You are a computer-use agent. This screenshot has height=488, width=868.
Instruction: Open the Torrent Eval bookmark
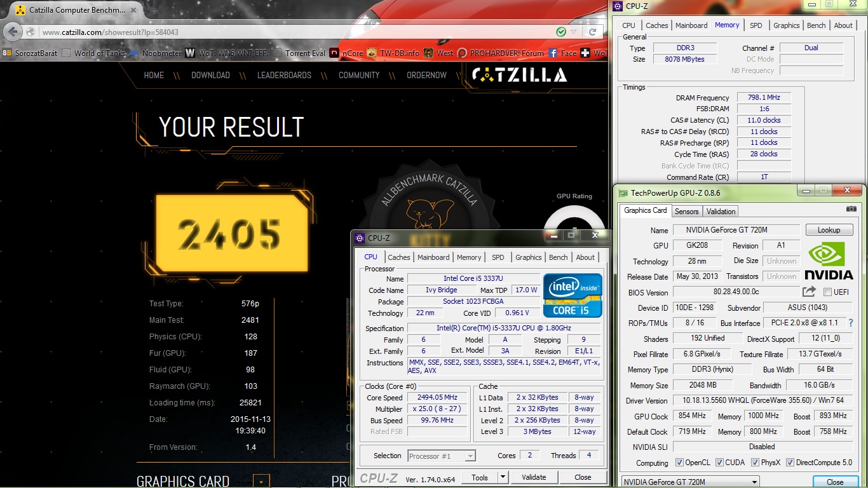pos(299,53)
